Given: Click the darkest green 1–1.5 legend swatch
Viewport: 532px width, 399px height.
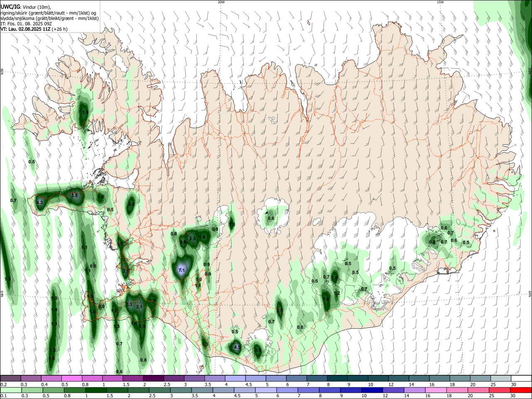Looking at the screenshot, I should tap(96, 390).
